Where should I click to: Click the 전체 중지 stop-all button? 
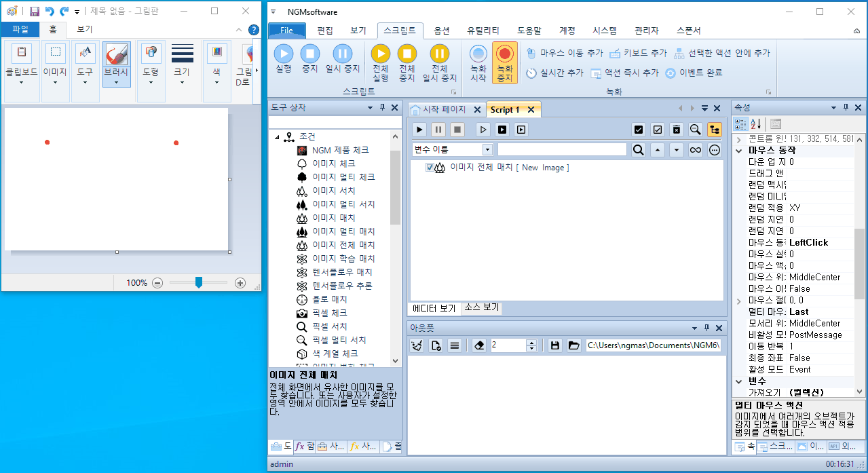(407, 63)
